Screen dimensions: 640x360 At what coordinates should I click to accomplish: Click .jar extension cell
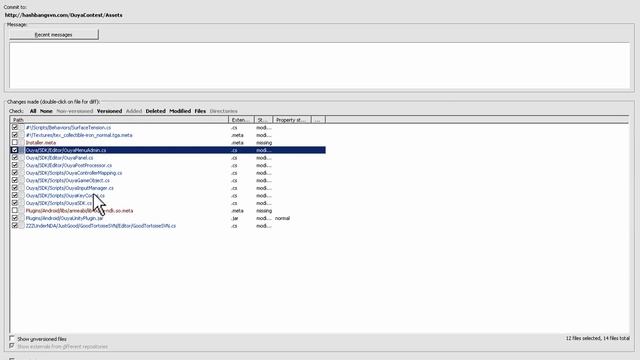pos(235,218)
